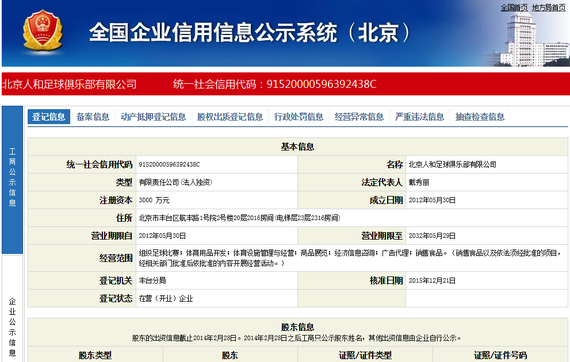
Task: Click the approval date 2015年12月21日
Action: [432, 281]
